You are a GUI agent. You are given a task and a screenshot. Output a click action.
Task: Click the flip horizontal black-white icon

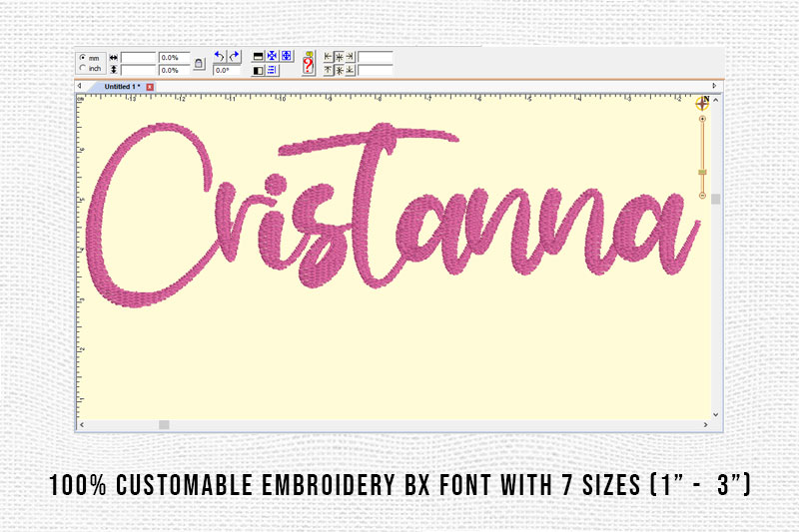[259, 71]
